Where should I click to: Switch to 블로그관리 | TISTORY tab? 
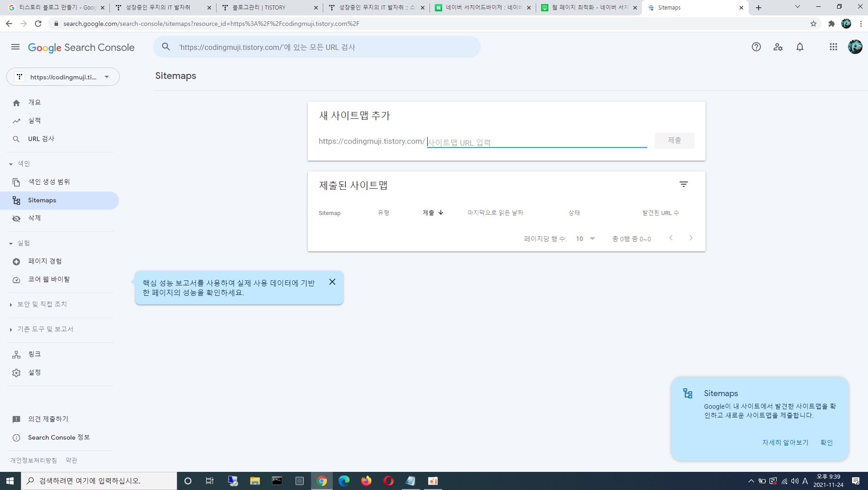tap(270, 8)
